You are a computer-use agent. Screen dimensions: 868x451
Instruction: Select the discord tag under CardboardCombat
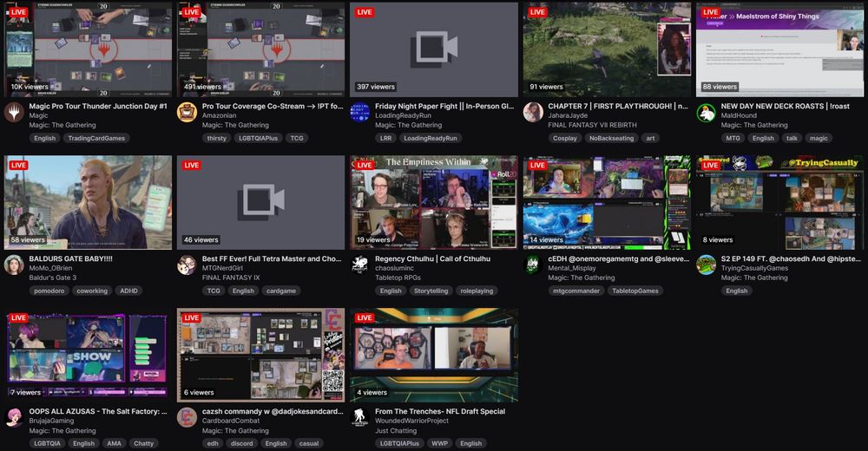(242, 444)
